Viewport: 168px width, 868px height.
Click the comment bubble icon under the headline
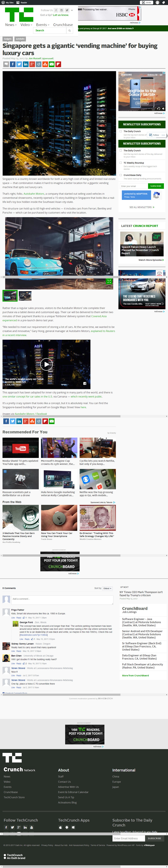[x=6, y=64]
